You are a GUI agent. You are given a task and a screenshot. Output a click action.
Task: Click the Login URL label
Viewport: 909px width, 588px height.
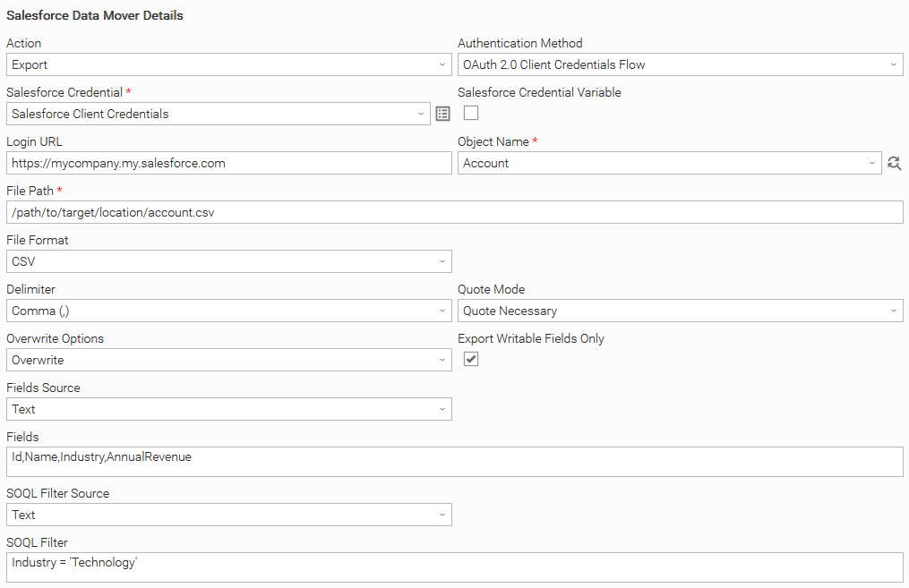(34, 142)
